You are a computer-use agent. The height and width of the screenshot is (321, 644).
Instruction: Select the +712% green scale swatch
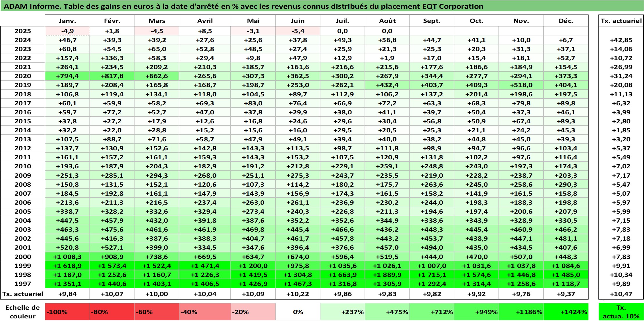coord(432,312)
